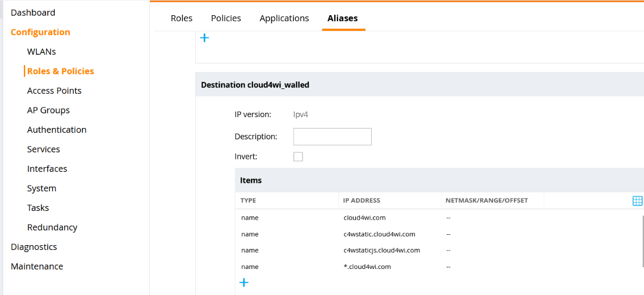Go to WLANs configuration page
The width and height of the screenshot is (644, 295).
pyautogui.click(x=41, y=52)
